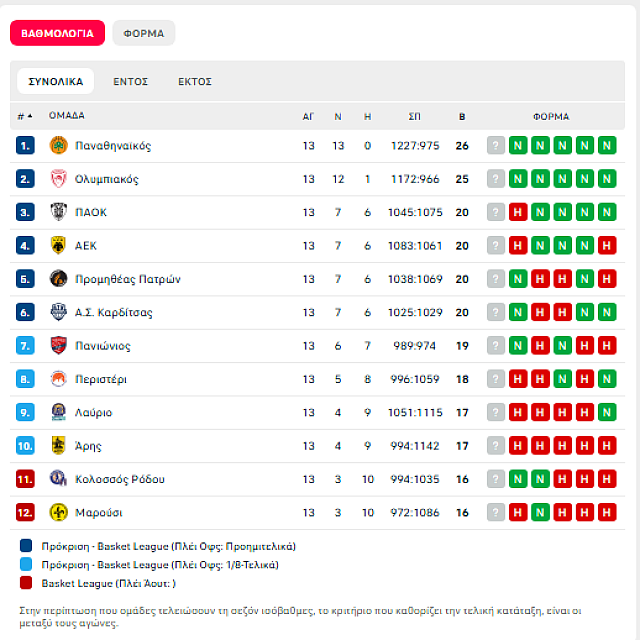Click the ΠΑΟΚ team crest icon

58,212
